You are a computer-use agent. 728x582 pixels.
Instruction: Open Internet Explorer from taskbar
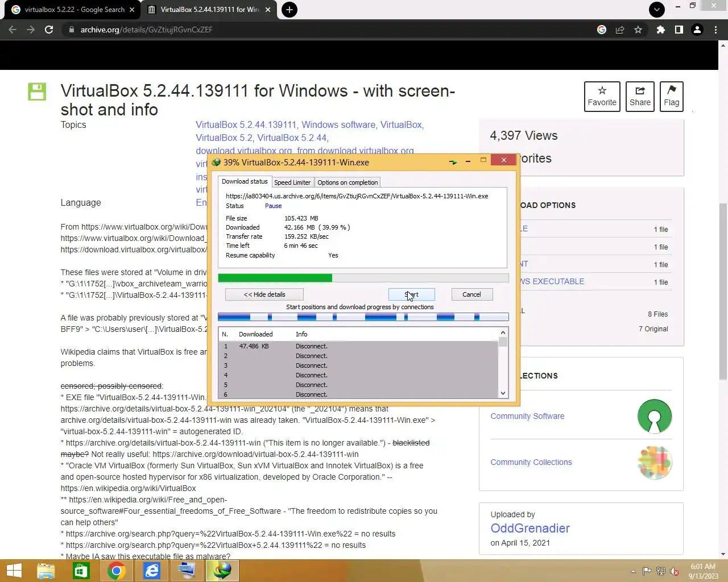[x=152, y=571]
